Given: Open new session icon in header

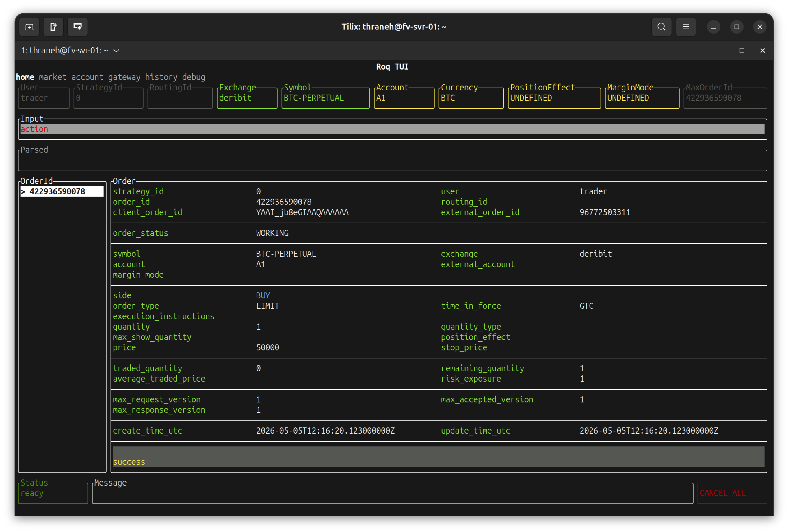Looking at the screenshot, I should click(x=29, y=27).
